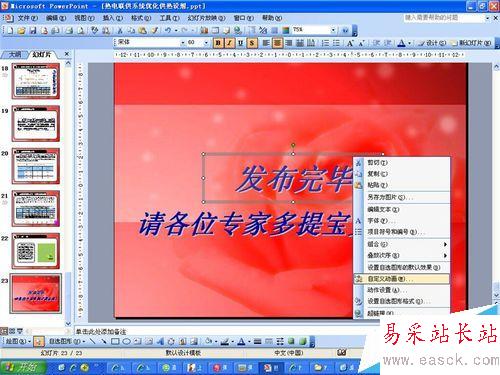Choose Action Settings (动作设置) in context menu

click(402, 290)
